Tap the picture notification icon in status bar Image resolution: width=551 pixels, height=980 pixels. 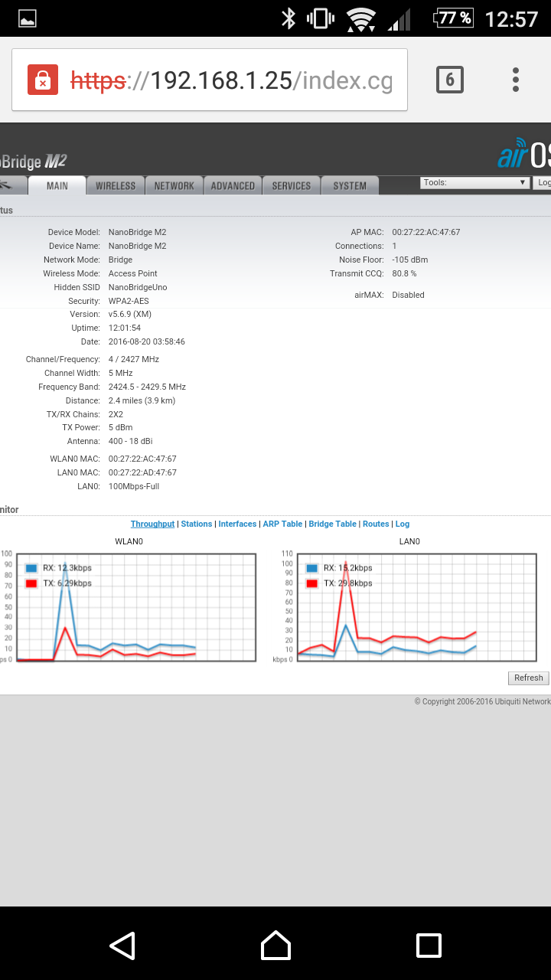(28, 18)
